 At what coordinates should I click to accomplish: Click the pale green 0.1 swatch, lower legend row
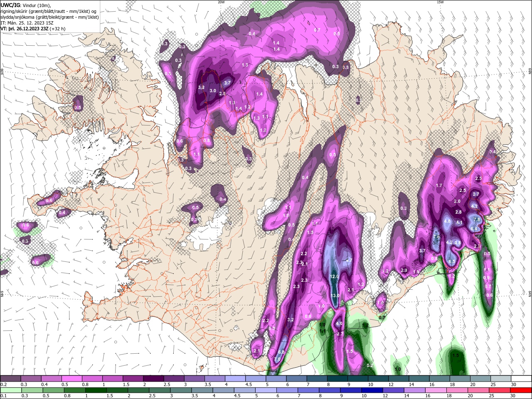coord(10,390)
